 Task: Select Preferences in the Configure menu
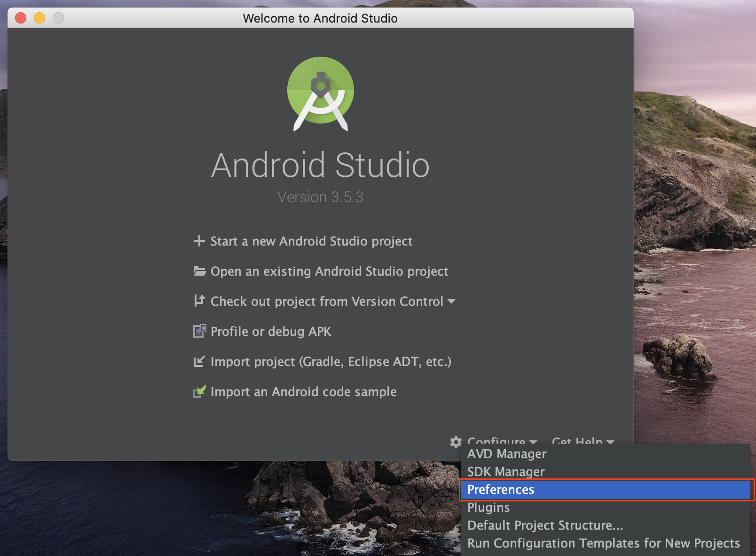[x=606, y=490]
